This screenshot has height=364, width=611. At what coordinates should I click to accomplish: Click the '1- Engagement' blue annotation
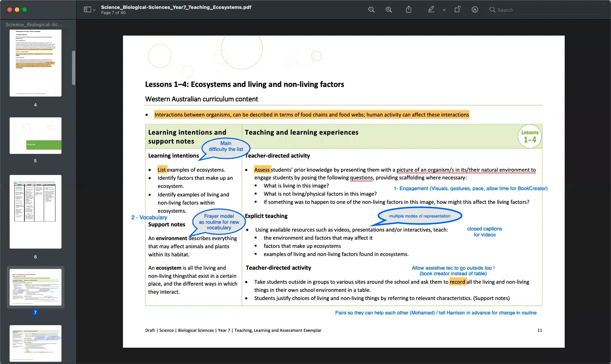click(471, 188)
